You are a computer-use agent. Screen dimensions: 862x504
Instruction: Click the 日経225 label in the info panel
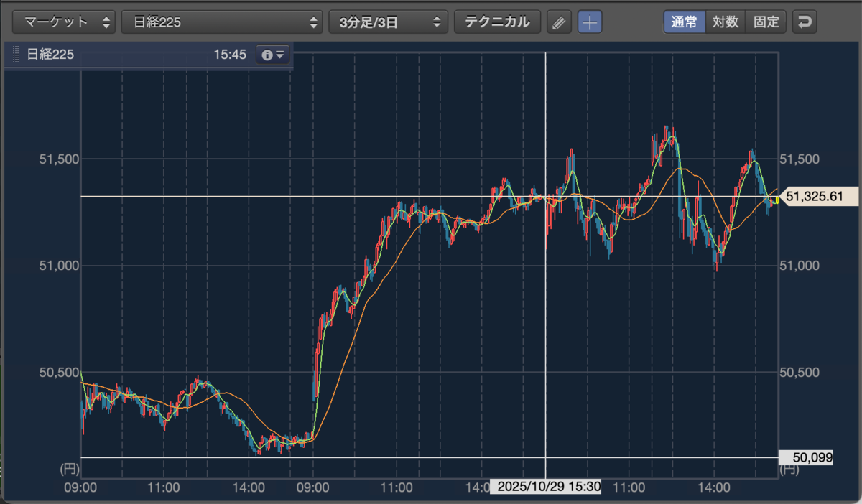click(x=50, y=55)
